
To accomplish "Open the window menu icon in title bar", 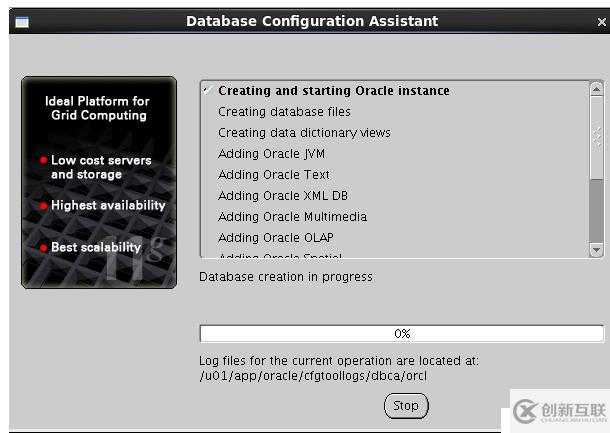I will tap(22, 22).
